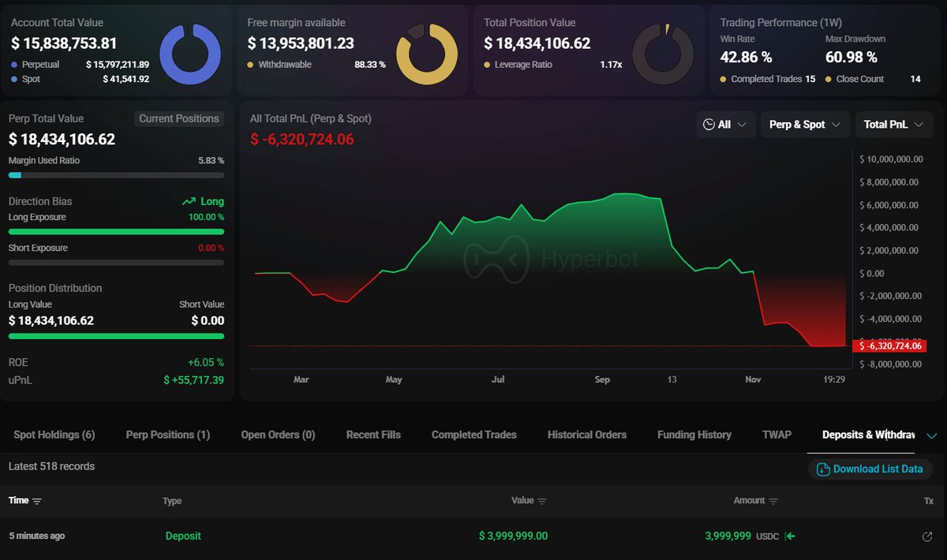
Task: Open the Total PnL metric dropdown
Action: (893, 125)
